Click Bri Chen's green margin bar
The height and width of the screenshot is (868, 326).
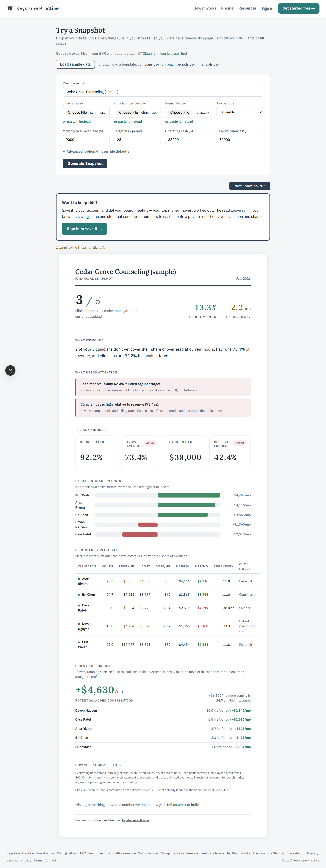pyautogui.click(x=183, y=515)
